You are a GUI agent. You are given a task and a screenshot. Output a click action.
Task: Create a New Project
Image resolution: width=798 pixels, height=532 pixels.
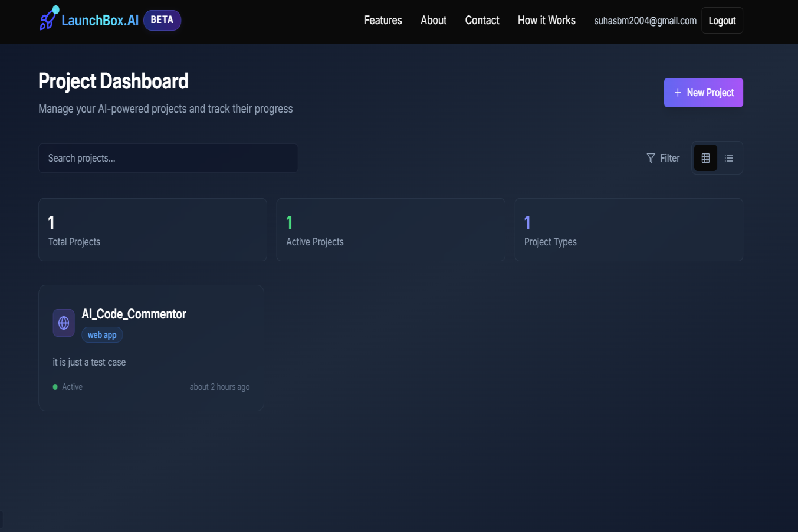tap(703, 93)
